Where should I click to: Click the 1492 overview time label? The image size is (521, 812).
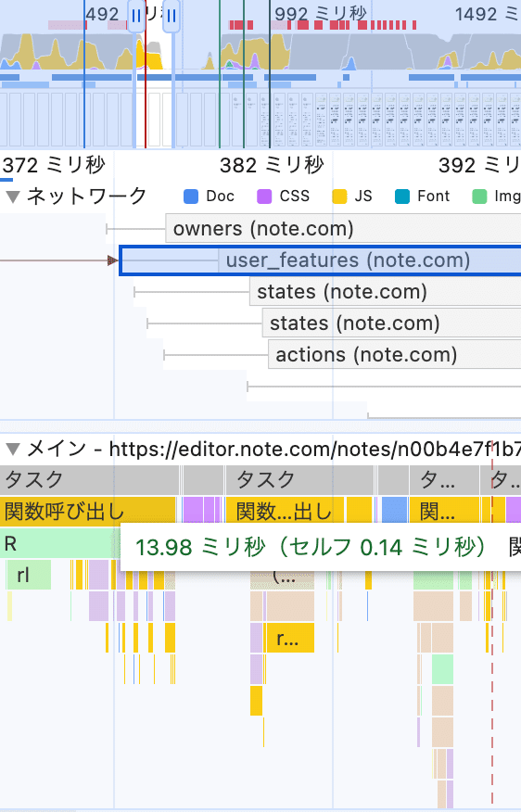488,14
